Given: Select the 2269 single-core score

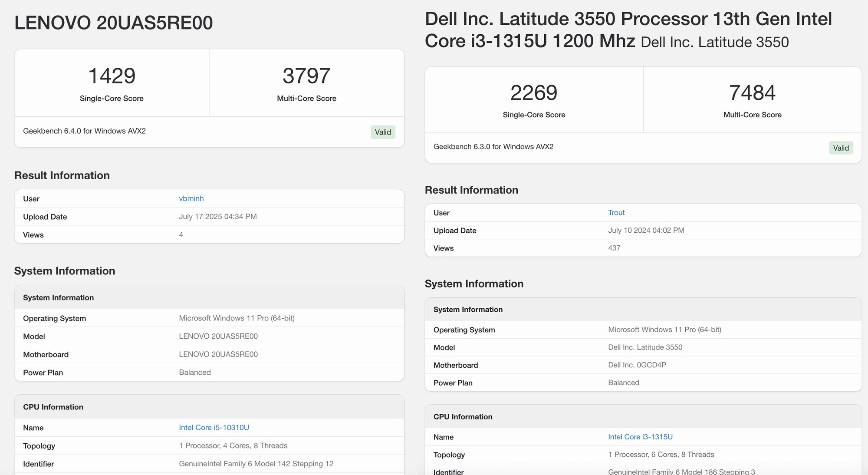Looking at the screenshot, I should click(x=534, y=92).
